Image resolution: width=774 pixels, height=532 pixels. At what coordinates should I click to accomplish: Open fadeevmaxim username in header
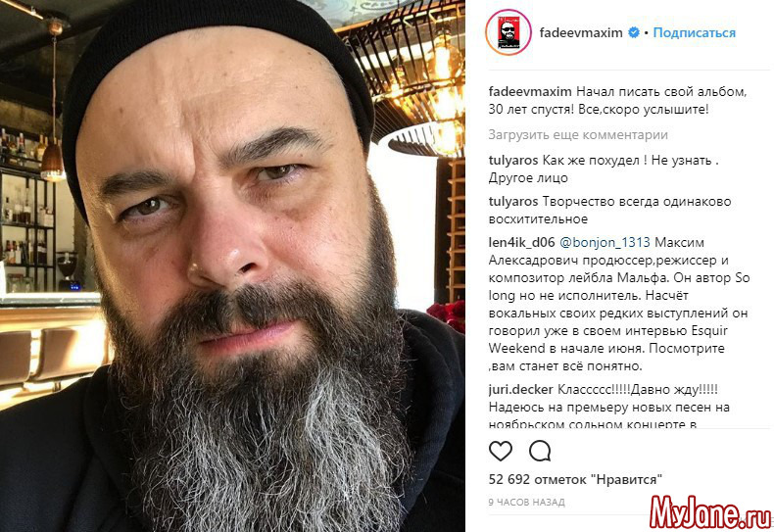580,32
